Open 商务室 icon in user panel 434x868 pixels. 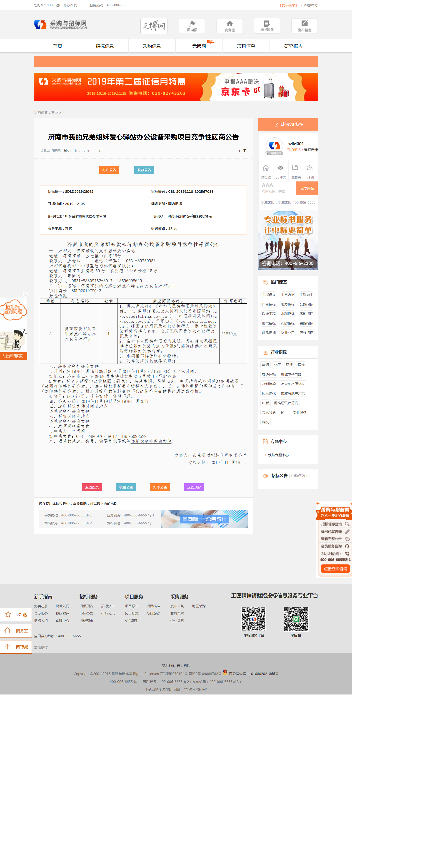pos(266,168)
